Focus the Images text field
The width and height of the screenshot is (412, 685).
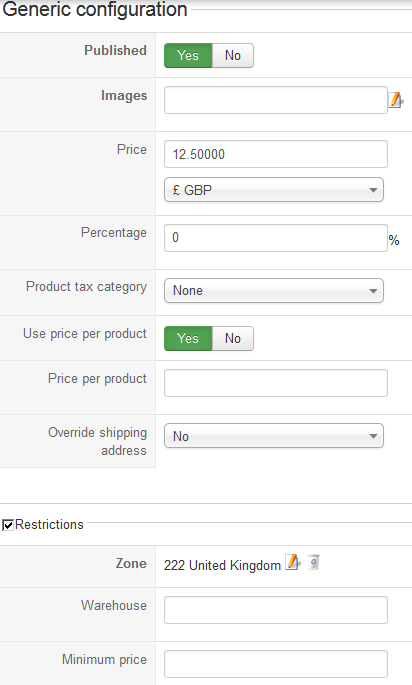276,100
